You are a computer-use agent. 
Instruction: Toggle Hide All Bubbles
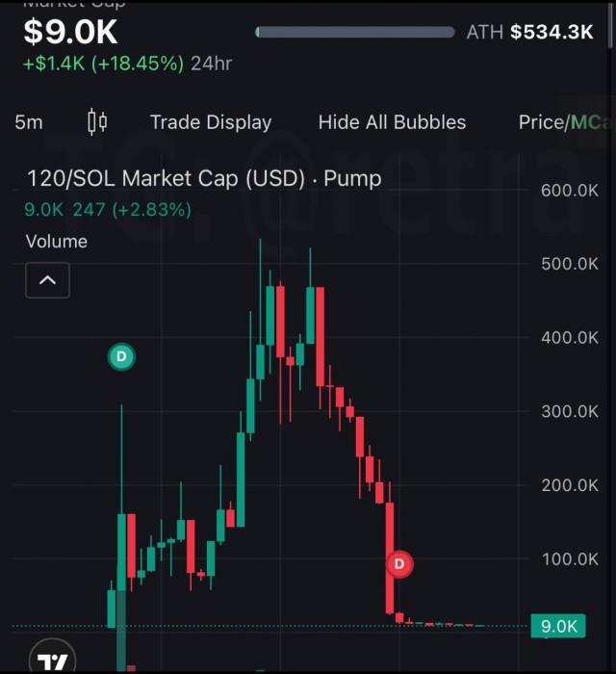click(392, 122)
